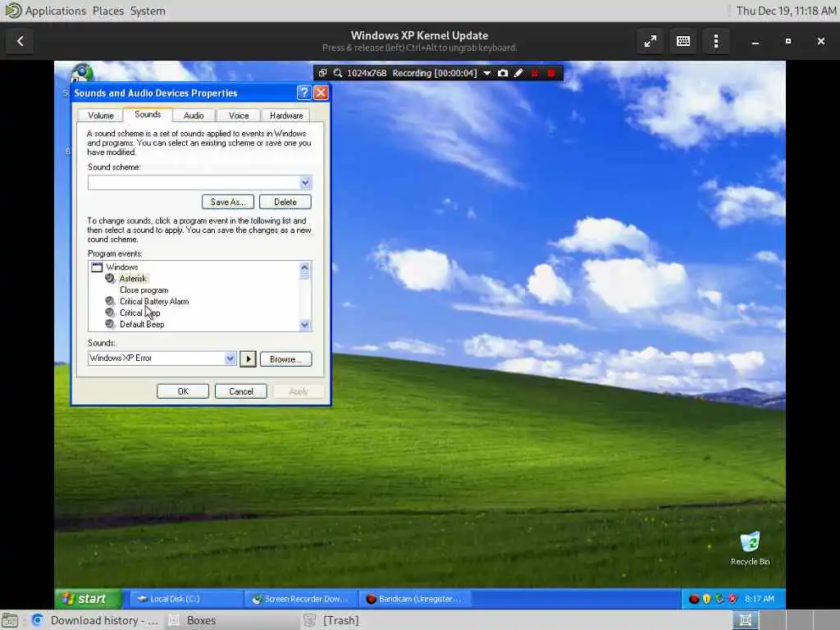840x630 pixels.
Task: Select the Asterisk program event
Action: [x=133, y=279]
